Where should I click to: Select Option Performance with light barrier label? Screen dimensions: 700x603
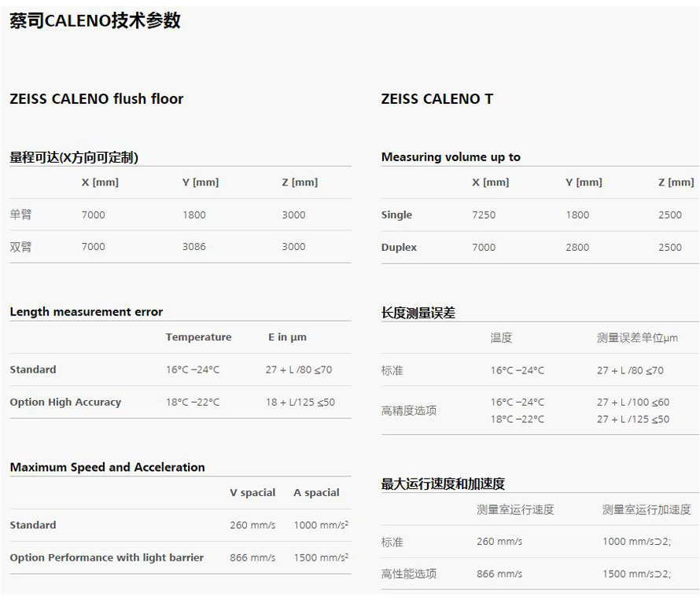[106, 557]
